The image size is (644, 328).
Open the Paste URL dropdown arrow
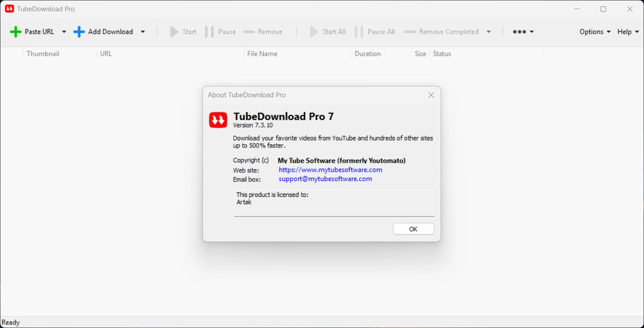pyautogui.click(x=64, y=32)
